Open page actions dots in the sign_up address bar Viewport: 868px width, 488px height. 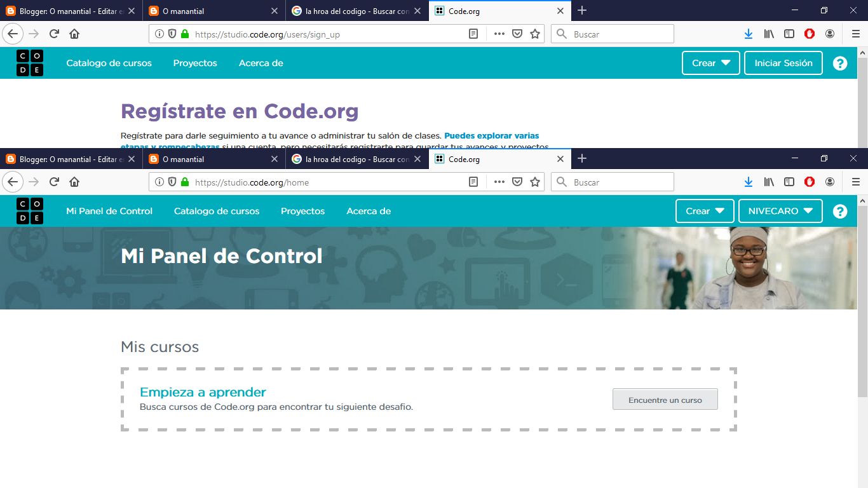pyautogui.click(x=499, y=34)
